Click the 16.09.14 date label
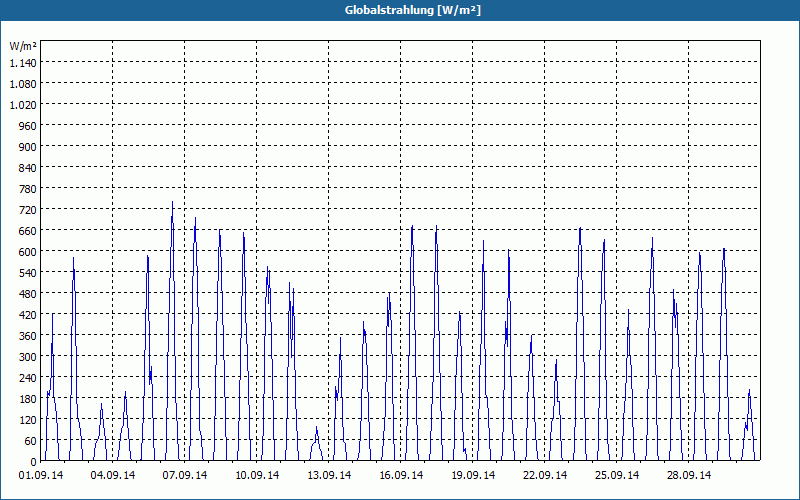Image resolution: width=800 pixels, height=500 pixels. (401, 475)
